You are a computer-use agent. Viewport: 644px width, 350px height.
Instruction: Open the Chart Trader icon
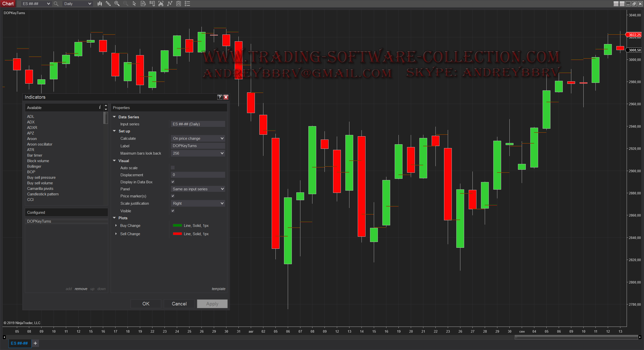pyautogui.click(x=152, y=4)
